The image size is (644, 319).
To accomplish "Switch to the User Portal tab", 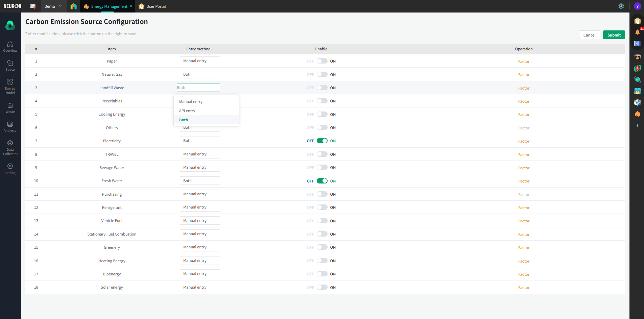I will 152,6.
